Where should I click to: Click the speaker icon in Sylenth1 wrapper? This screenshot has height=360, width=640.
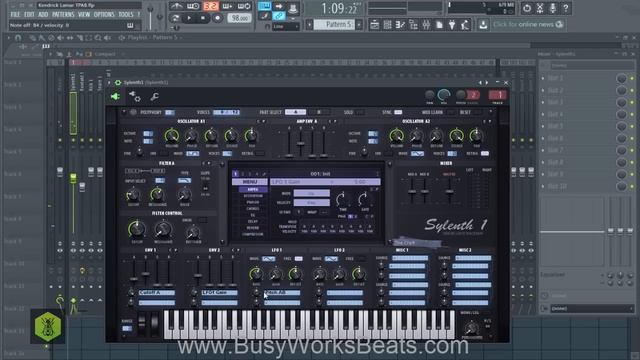tap(116, 96)
